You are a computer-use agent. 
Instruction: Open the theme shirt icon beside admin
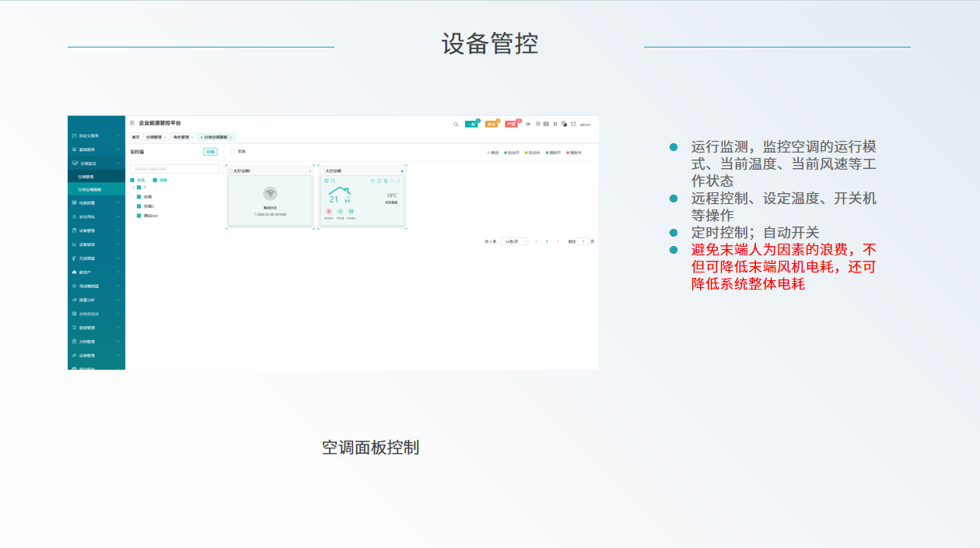(x=573, y=124)
